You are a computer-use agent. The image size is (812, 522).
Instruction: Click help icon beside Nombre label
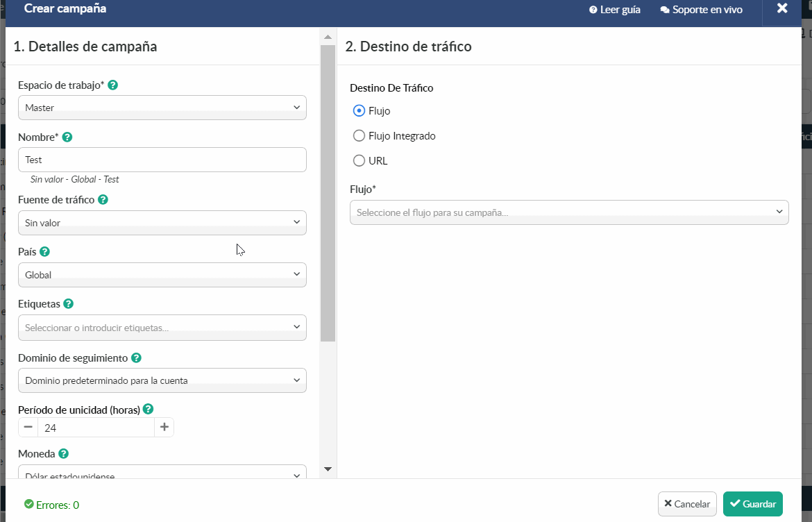click(x=67, y=137)
